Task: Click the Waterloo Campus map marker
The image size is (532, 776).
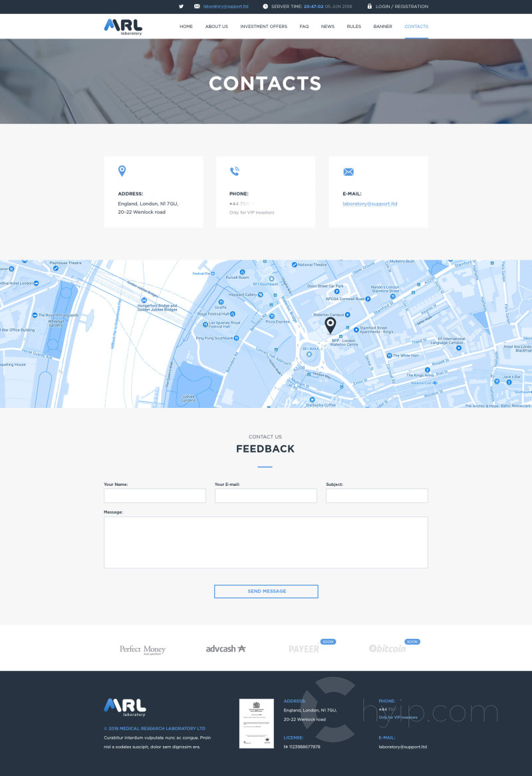Action: point(348,315)
